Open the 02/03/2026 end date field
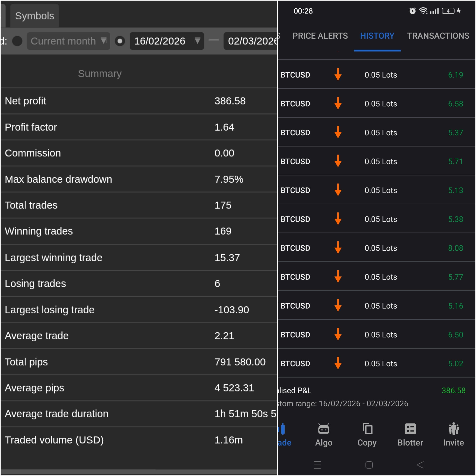The width and height of the screenshot is (476, 476). [x=250, y=41]
